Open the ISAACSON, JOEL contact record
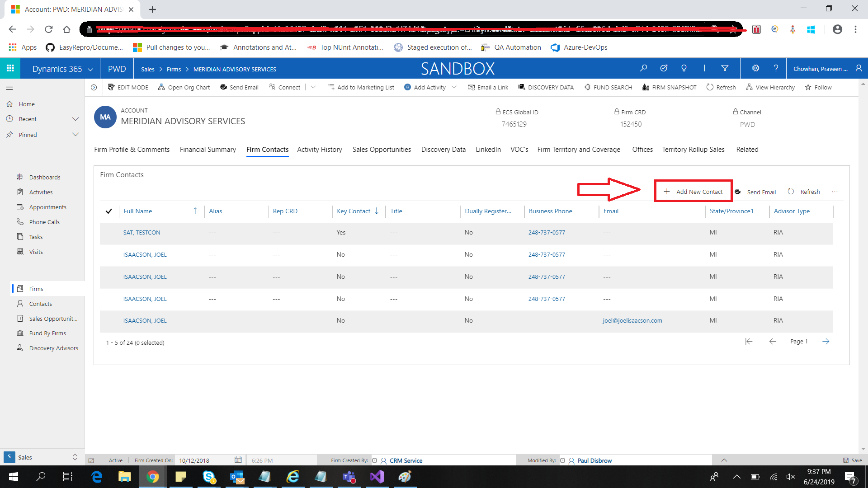Screen dimensions: 868x488 [145, 254]
